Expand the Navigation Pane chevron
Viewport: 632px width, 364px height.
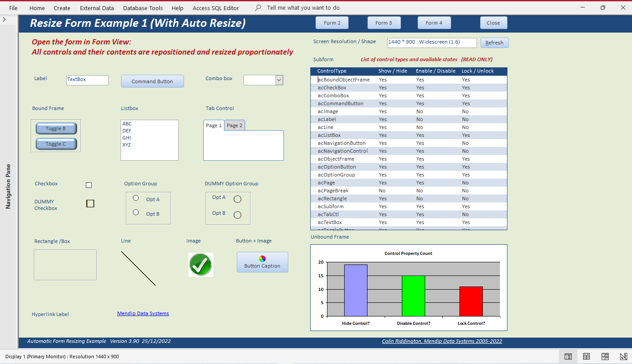click(4, 19)
